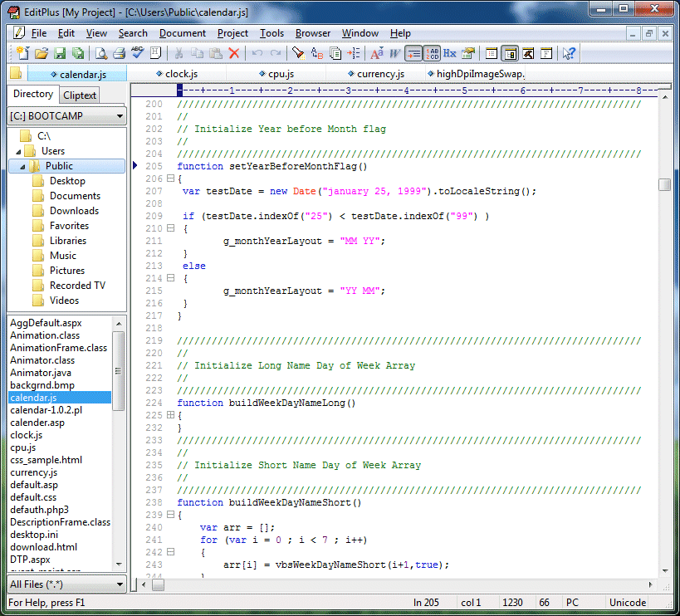This screenshot has width=680, height=616.
Task: Expand the folded buildWeekDayNameLong function
Action: 170,414
